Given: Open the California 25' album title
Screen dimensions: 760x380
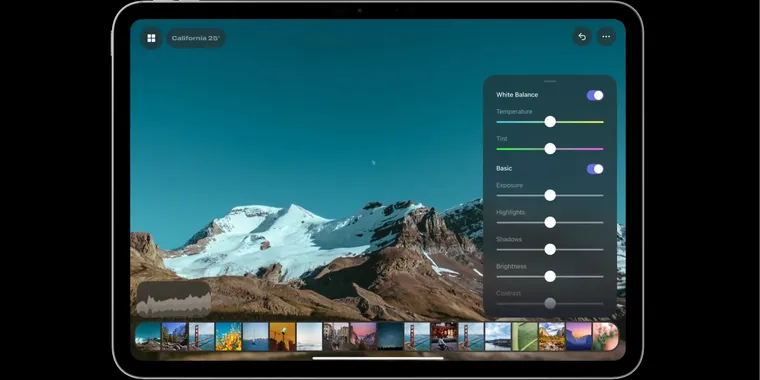Looking at the screenshot, I should pyautogui.click(x=196, y=38).
